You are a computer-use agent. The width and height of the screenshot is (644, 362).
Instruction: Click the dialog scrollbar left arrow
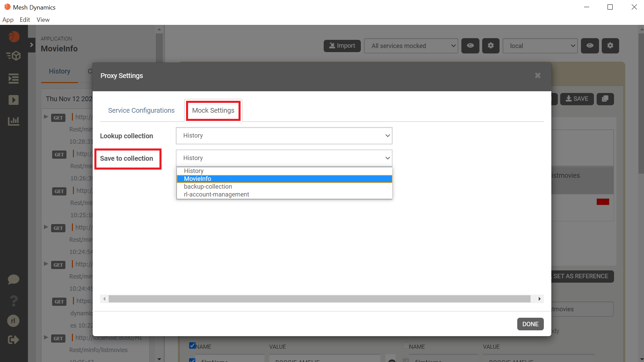tap(104, 299)
